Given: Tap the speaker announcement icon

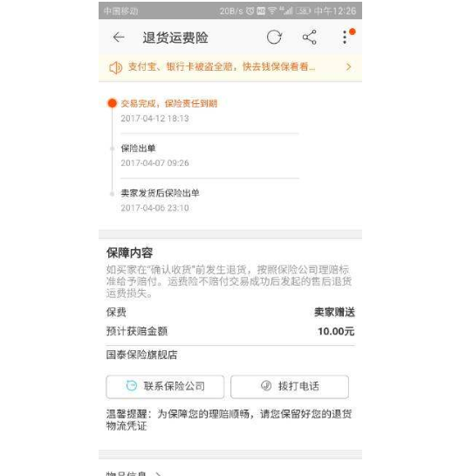Looking at the screenshot, I should [115, 67].
